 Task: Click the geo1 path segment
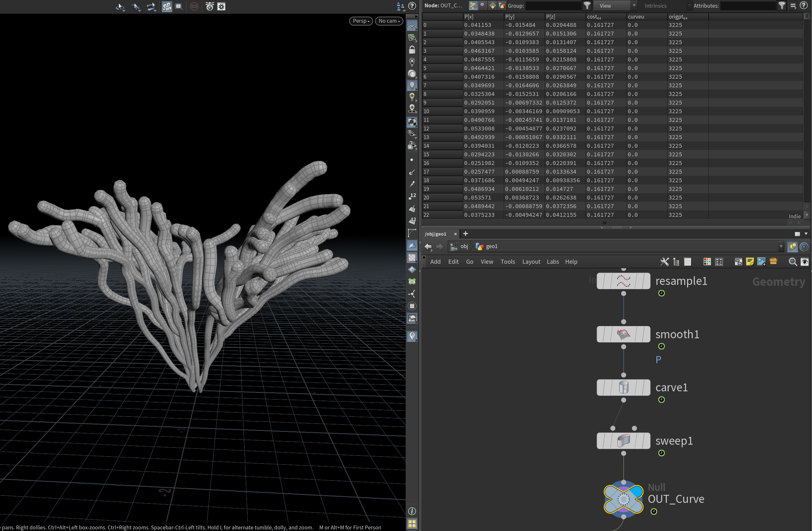pyautogui.click(x=486, y=246)
